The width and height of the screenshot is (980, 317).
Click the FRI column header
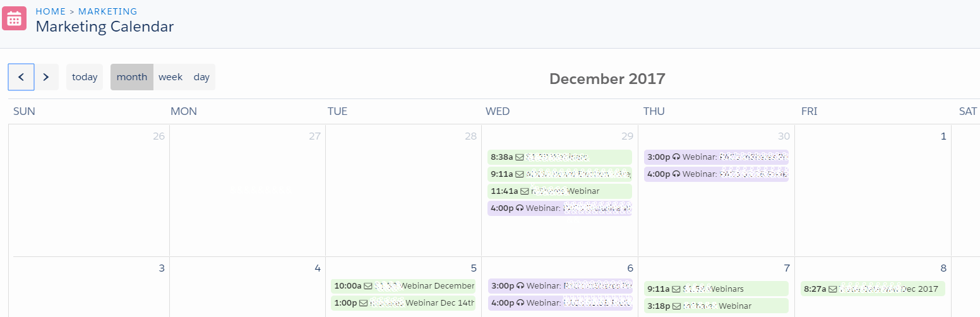click(x=810, y=112)
